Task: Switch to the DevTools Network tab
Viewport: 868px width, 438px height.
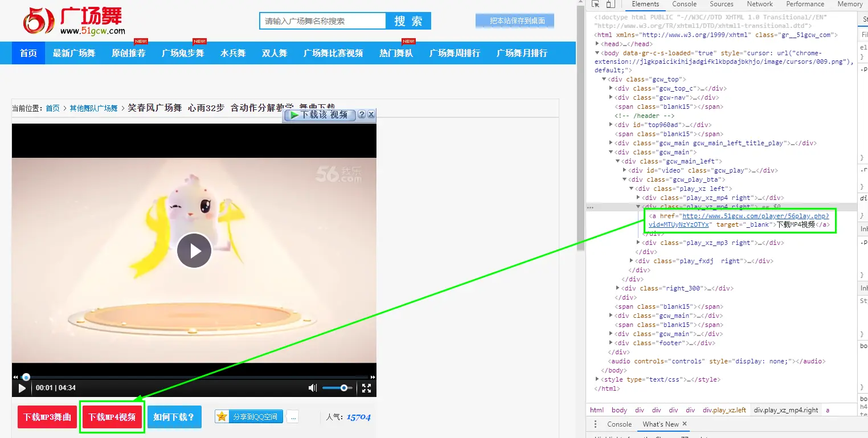Action: pos(760,4)
